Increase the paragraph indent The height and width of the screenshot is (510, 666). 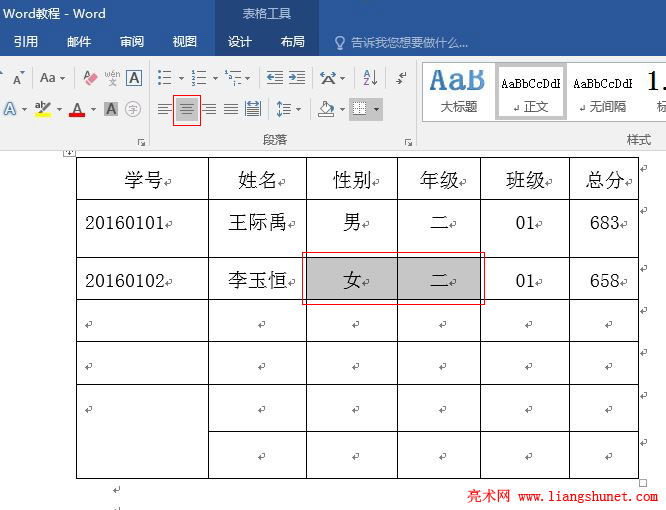(297, 77)
